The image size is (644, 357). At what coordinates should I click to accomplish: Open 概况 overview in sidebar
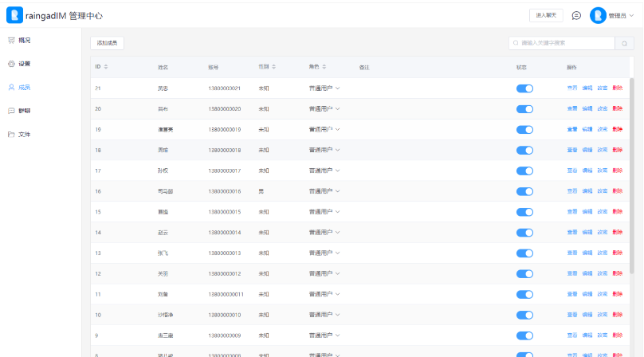pos(24,40)
